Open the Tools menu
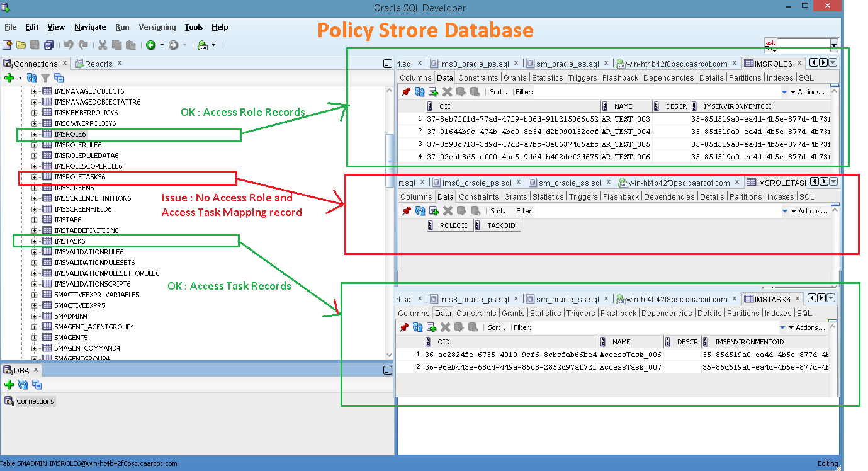The width and height of the screenshot is (868, 471). pyautogui.click(x=194, y=27)
